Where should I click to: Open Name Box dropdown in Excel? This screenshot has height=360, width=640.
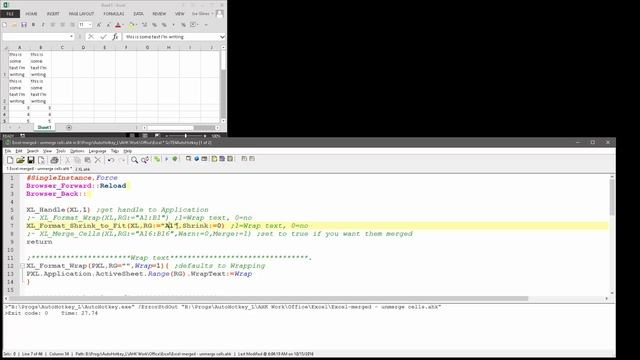[x=71, y=37]
